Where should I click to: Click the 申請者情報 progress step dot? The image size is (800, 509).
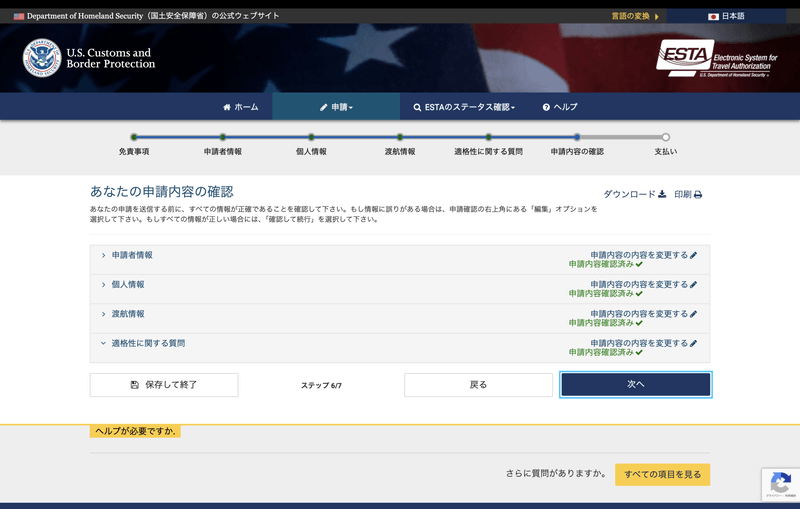pos(222,137)
